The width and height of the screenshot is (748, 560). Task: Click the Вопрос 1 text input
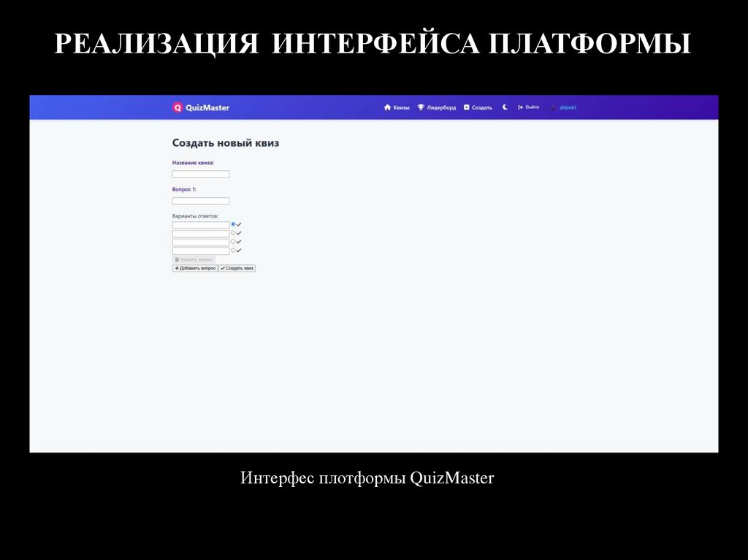click(200, 200)
